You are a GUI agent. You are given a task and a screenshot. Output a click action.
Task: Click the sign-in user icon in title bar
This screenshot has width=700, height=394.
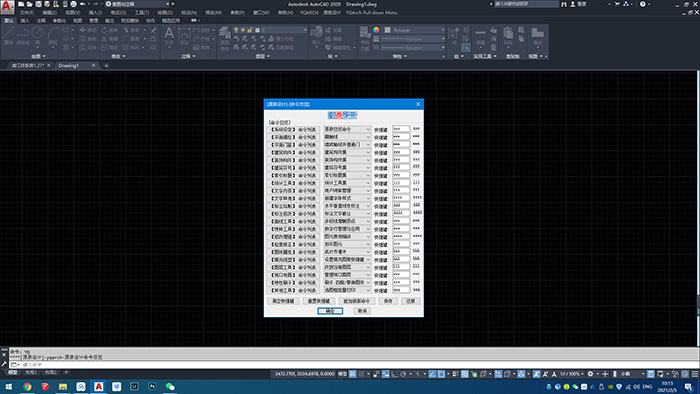573,4
